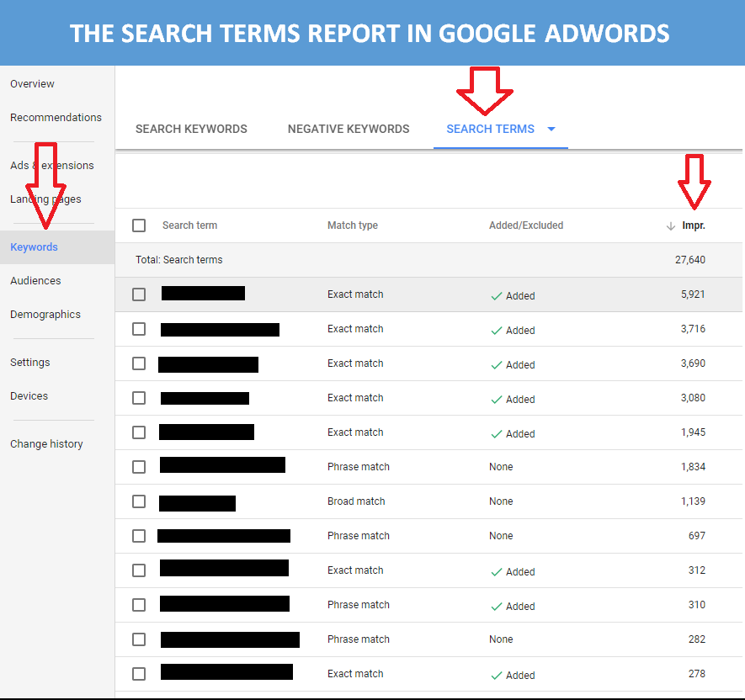Open Demographics in the sidebar
The width and height of the screenshot is (745, 700).
tap(45, 315)
